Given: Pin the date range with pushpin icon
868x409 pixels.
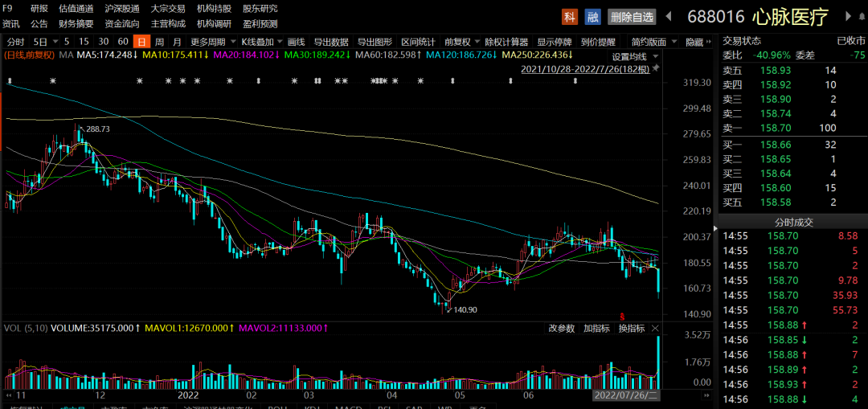Looking at the screenshot, I should pos(656,70).
